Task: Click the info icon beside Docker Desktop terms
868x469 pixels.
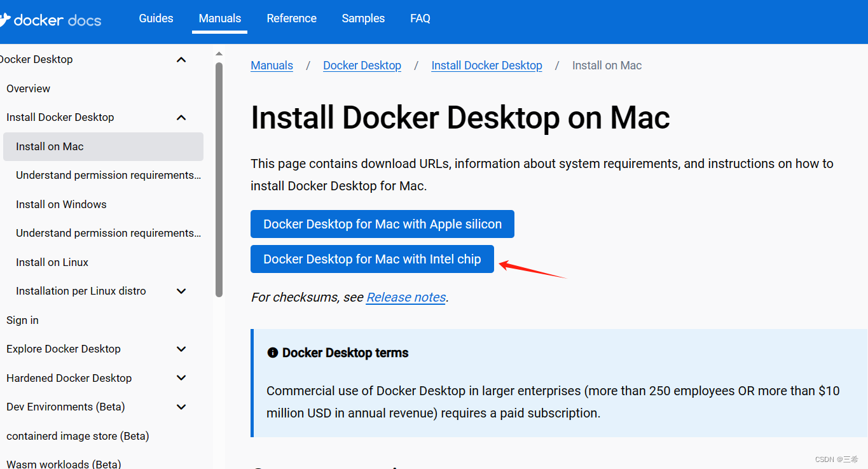Action: (x=273, y=352)
